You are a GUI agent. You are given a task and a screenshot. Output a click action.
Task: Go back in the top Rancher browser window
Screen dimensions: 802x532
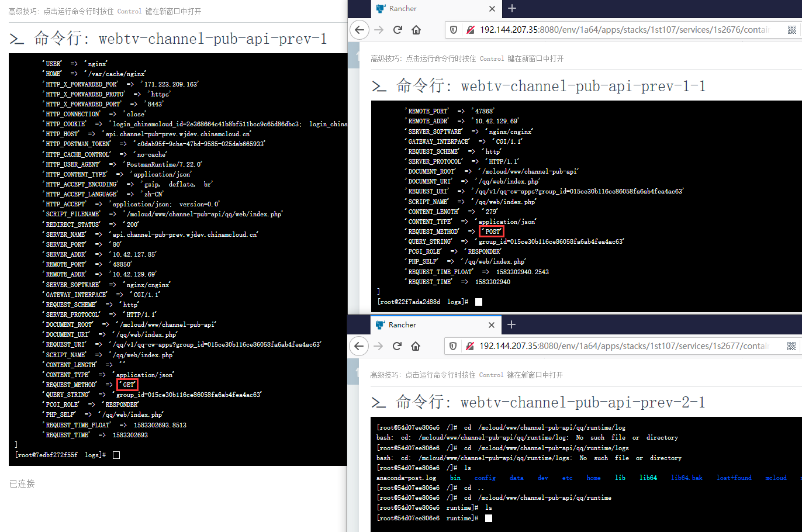pyautogui.click(x=360, y=30)
